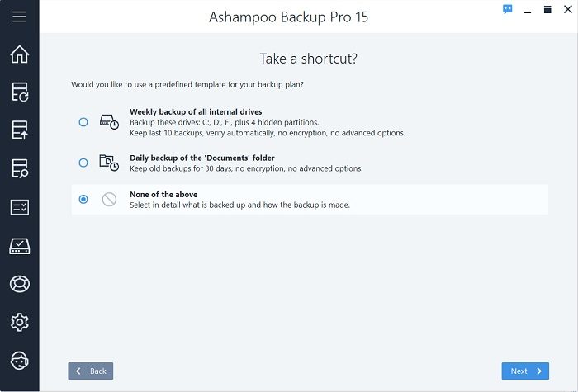
Task: Open the browse backup search icon
Action: [19, 168]
